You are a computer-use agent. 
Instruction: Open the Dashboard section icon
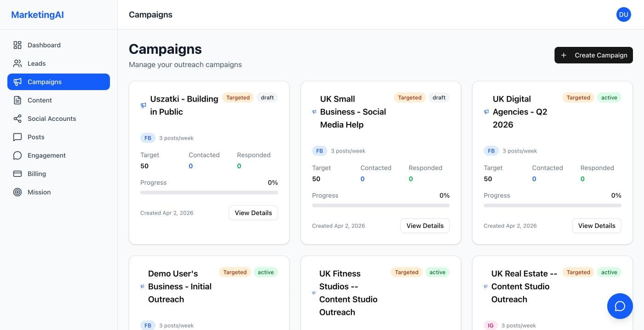[17, 45]
